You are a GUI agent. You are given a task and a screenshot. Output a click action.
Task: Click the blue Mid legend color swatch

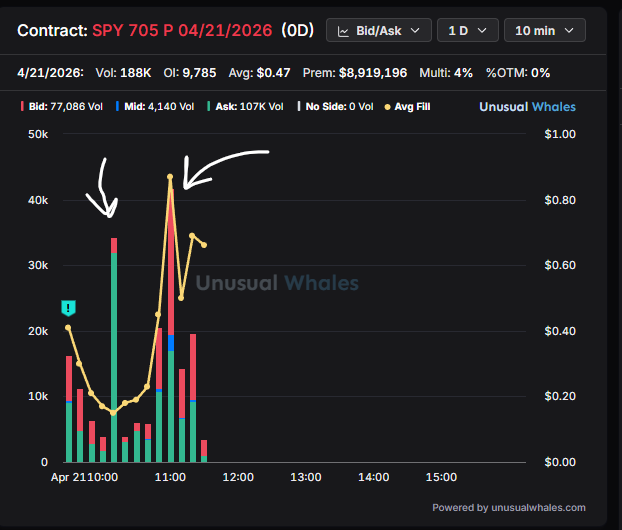pos(117,106)
